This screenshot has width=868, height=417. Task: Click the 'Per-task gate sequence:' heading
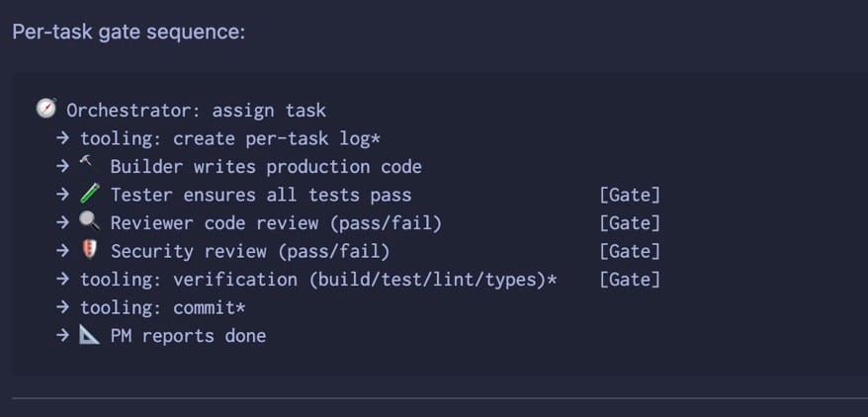pos(129,32)
